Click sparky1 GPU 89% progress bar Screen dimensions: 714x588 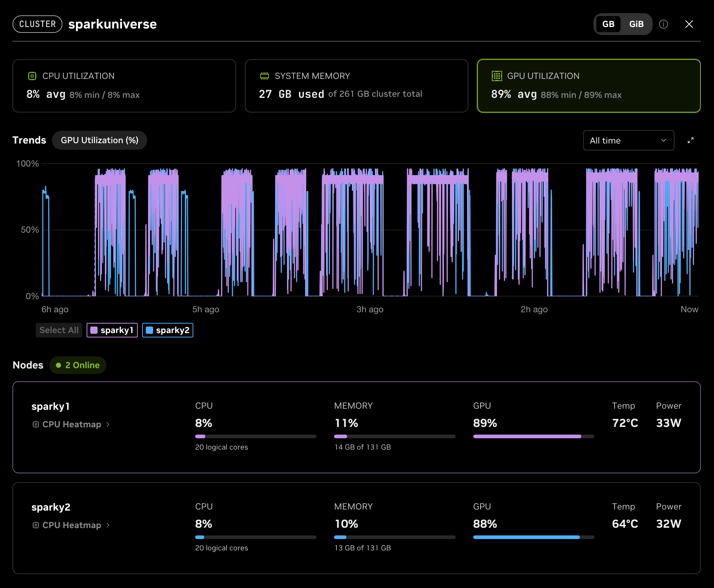(x=534, y=436)
